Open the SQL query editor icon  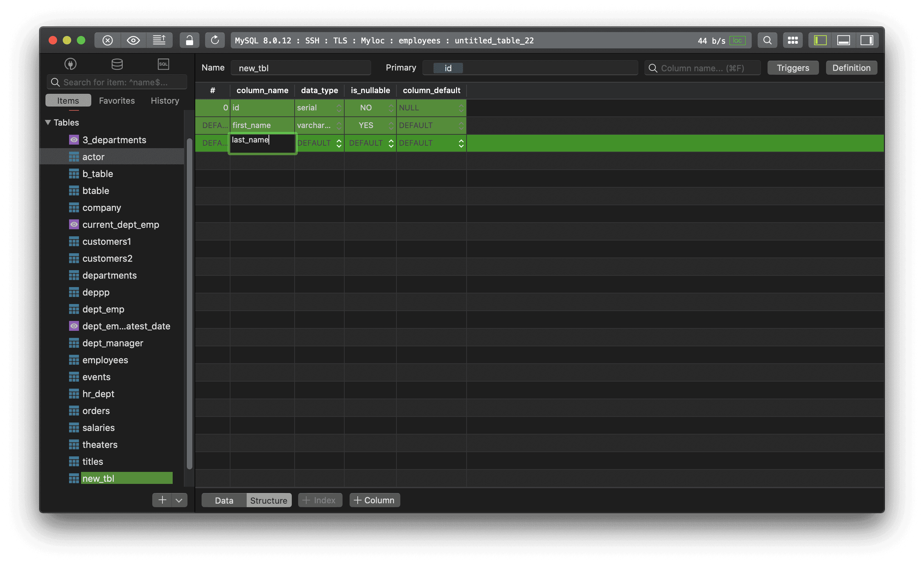click(x=164, y=64)
